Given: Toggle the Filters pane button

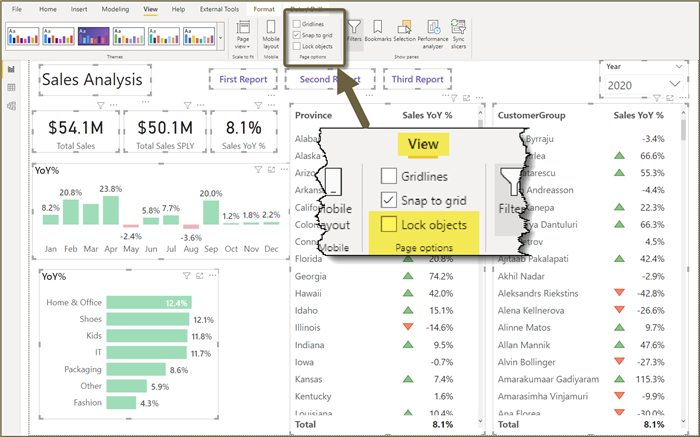Looking at the screenshot, I should (x=354, y=33).
